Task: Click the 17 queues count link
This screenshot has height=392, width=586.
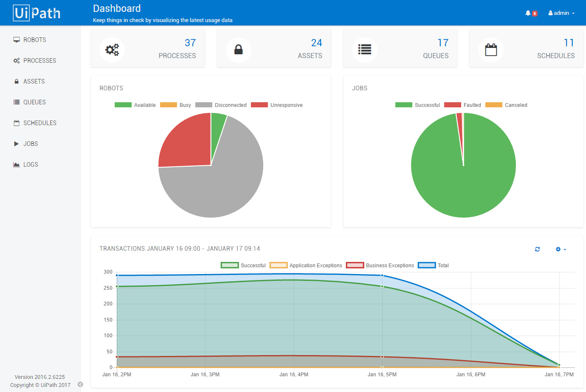Action: [x=443, y=43]
